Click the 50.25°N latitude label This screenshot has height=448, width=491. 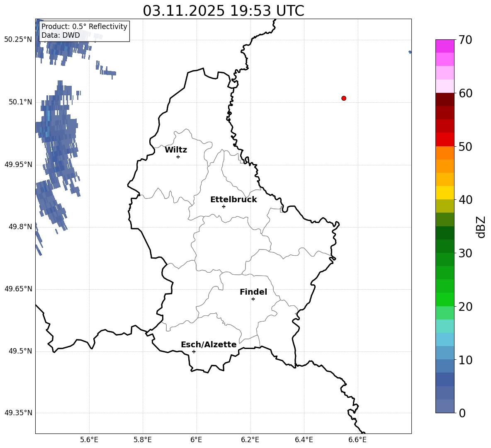coord(18,40)
